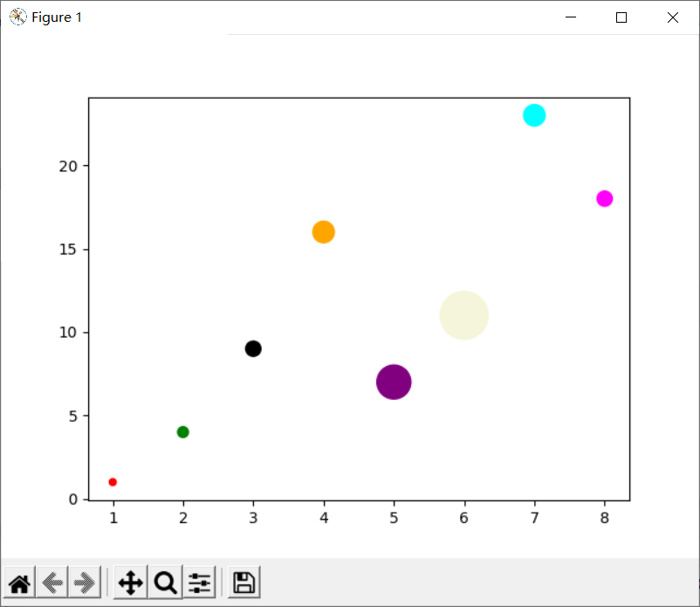Maximize the Figure 1 window

(x=621, y=17)
